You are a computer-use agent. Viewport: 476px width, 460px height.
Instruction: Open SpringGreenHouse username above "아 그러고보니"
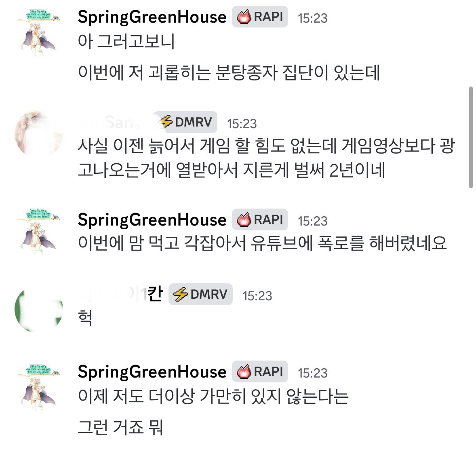tap(152, 17)
